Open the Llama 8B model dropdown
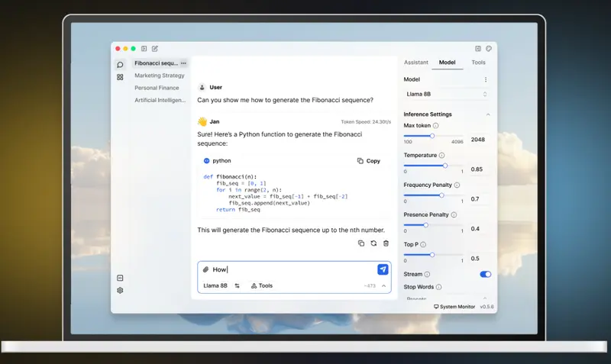The height and width of the screenshot is (364, 611). [x=446, y=94]
